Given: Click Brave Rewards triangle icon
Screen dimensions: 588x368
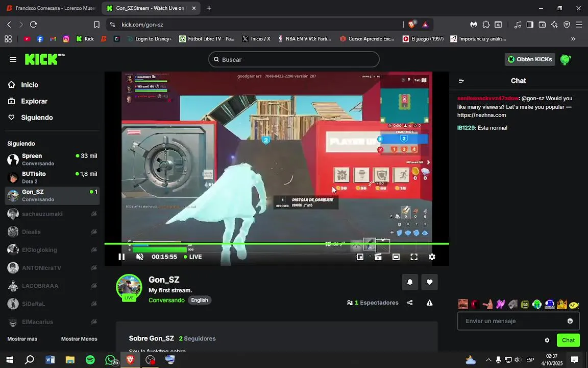Looking at the screenshot, I should (x=425, y=25).
